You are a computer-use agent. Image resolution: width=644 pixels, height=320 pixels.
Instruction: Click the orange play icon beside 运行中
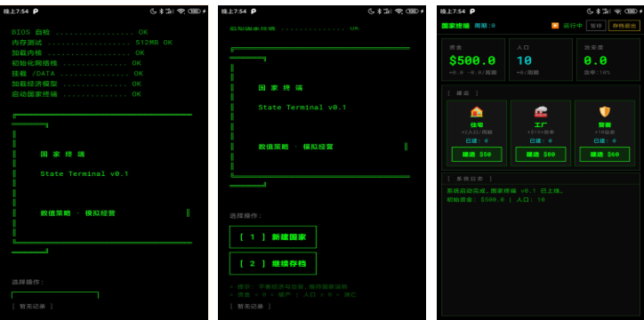(x=555, y=26)
